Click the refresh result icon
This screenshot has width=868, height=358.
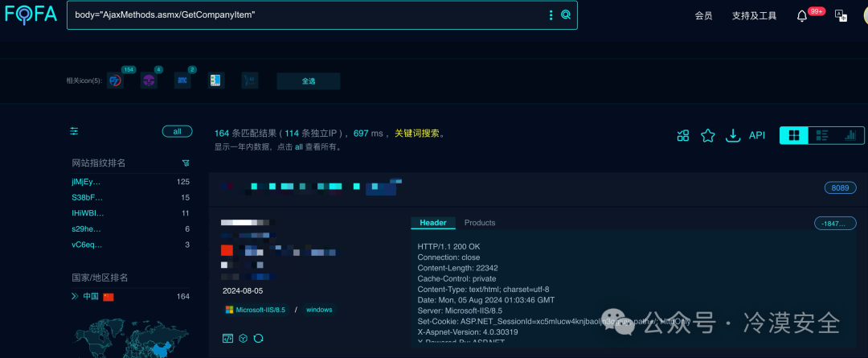click(258, 338)
